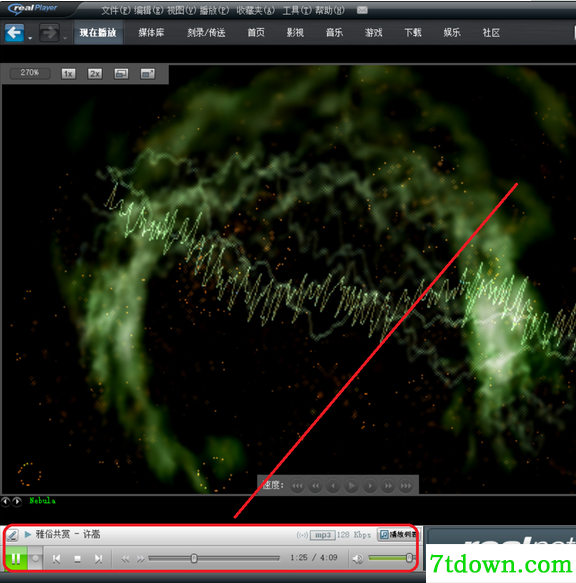Open the 270% zoom percentage dropdown
This screenshot has height=583, width=576.
(30, 73)
